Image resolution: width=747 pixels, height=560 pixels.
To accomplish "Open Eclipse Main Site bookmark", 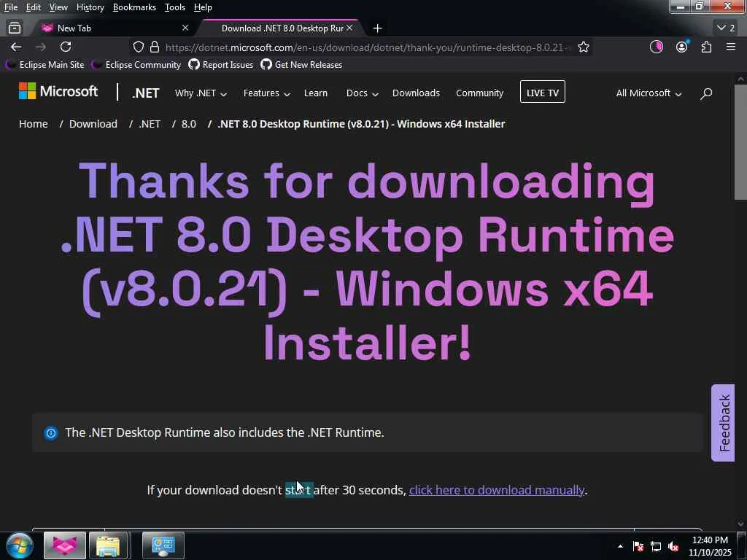I will [x=45, y=65].
